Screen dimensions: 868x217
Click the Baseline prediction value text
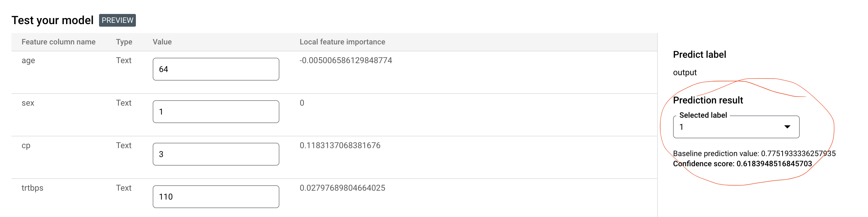(754, 153)
